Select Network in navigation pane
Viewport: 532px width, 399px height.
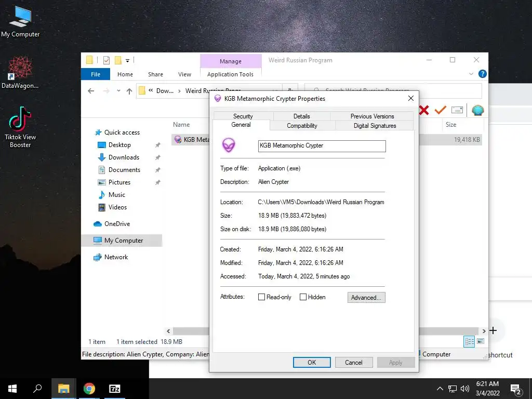tap(116, 257)
